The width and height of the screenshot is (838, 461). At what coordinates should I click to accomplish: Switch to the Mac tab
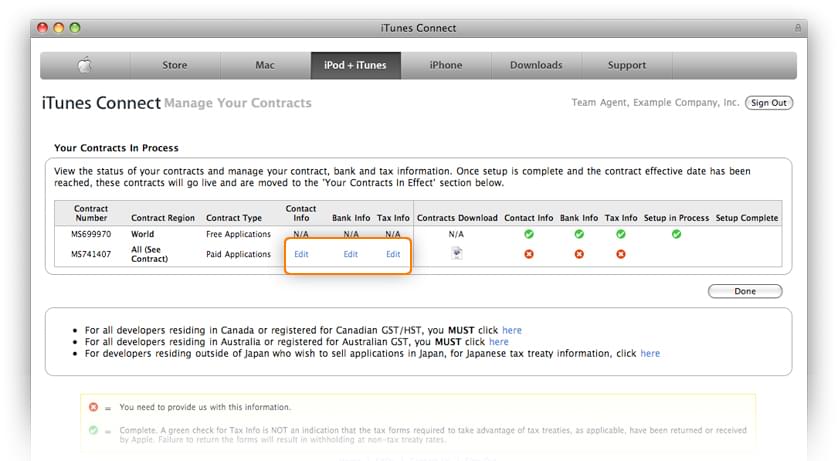pyautogui.click(x=265, y=65)
